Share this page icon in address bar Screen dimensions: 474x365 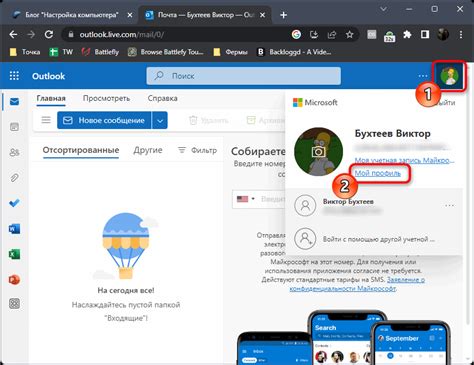click(x=332, y=34)
